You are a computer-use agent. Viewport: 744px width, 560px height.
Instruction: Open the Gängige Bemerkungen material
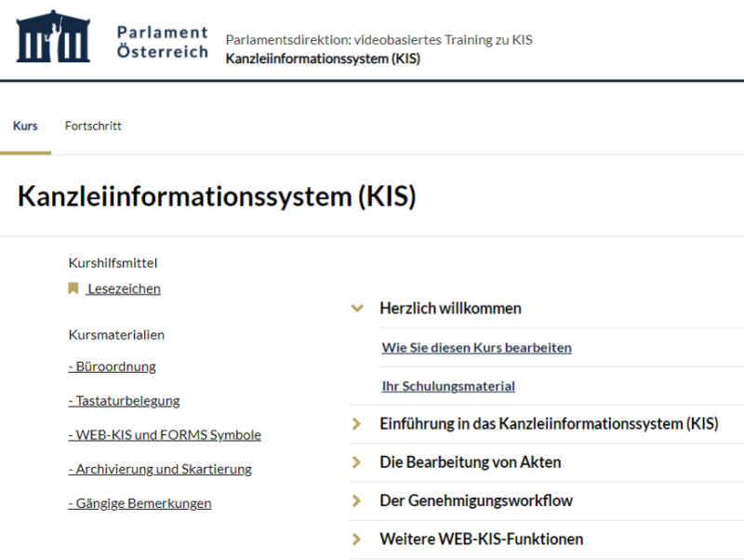tap(139, 502)
